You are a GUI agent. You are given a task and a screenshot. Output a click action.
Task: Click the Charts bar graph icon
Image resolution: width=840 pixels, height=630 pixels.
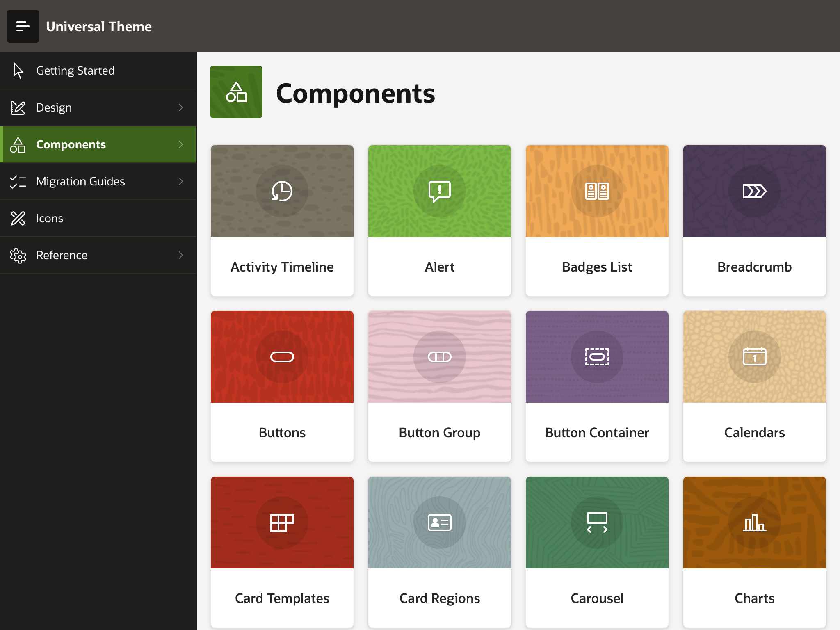(755, 523)
